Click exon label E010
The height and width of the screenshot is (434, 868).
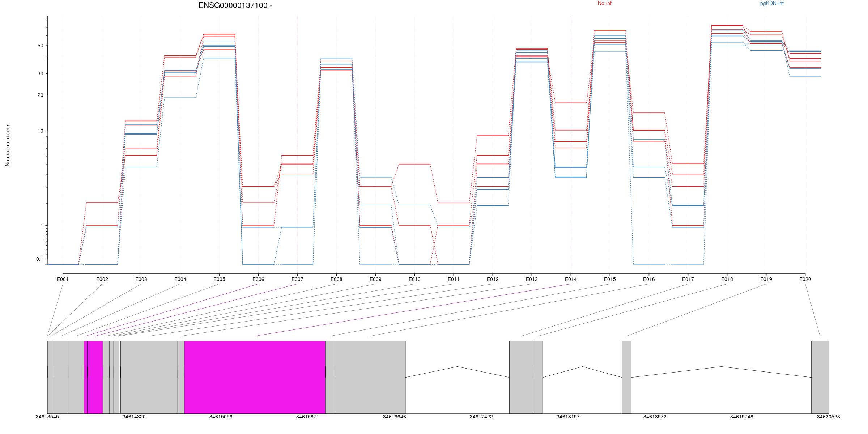[x=414, y=279]
